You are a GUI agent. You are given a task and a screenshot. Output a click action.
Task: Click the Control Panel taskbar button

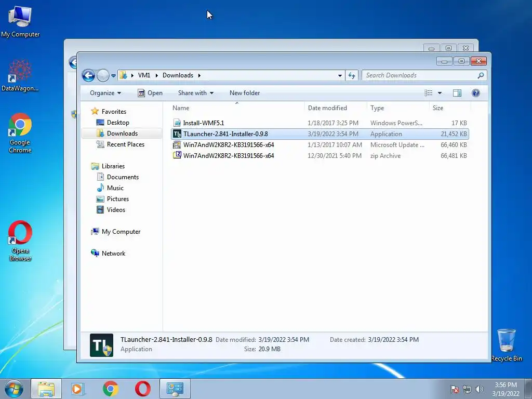[175, 389]
